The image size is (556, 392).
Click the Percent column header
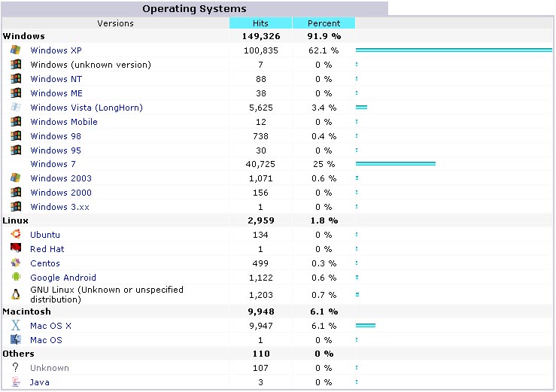(324, 23)
